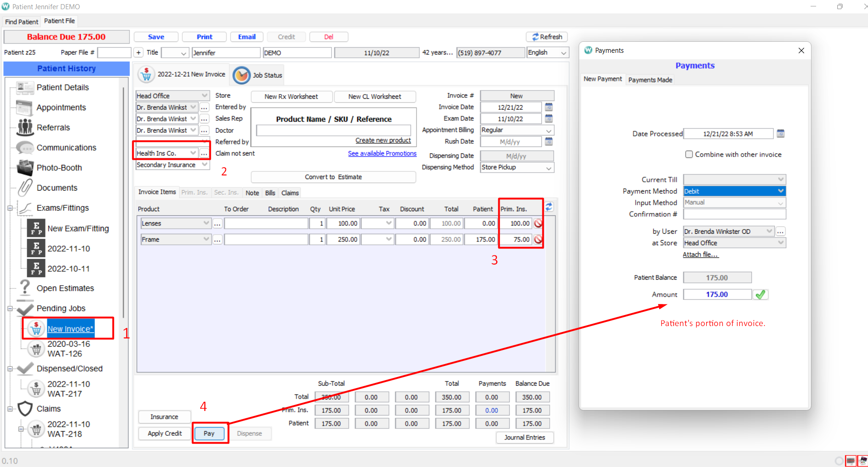Image resolution: width=868 pixels, height=467 pixels.
Task: Open the See available Promotions link
Action: 382,153
